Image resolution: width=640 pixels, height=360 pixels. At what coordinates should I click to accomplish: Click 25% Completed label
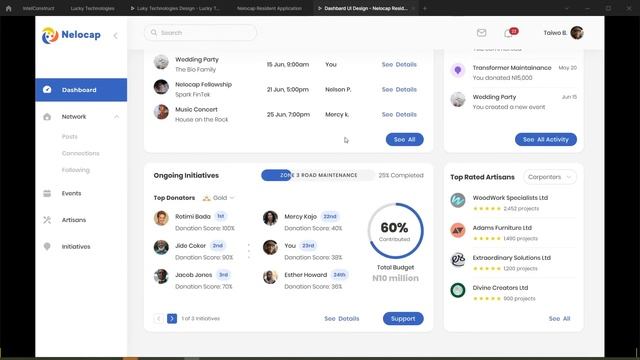[x=401, y=176]
